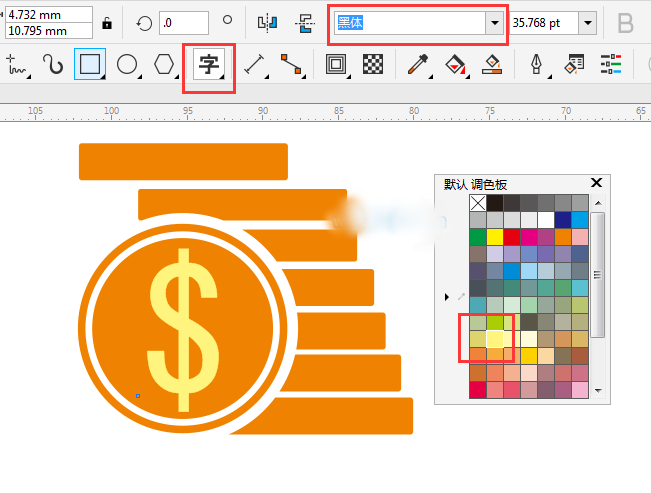Choose the Parallel Dimension tool
Image resolution: width=651 pixels, height=493 pixels.
pos(255,66)
